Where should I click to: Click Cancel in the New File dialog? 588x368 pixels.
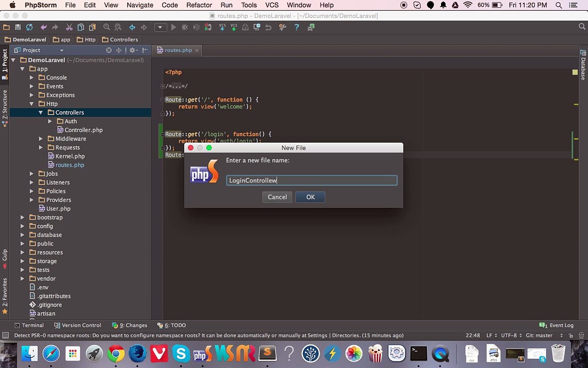click(x=277, y=197)
